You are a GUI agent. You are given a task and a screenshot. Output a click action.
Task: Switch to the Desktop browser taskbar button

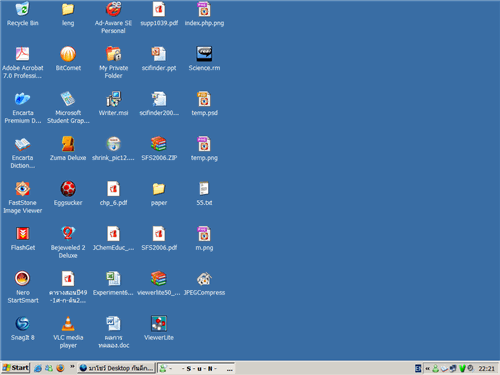tap(117, 368)
